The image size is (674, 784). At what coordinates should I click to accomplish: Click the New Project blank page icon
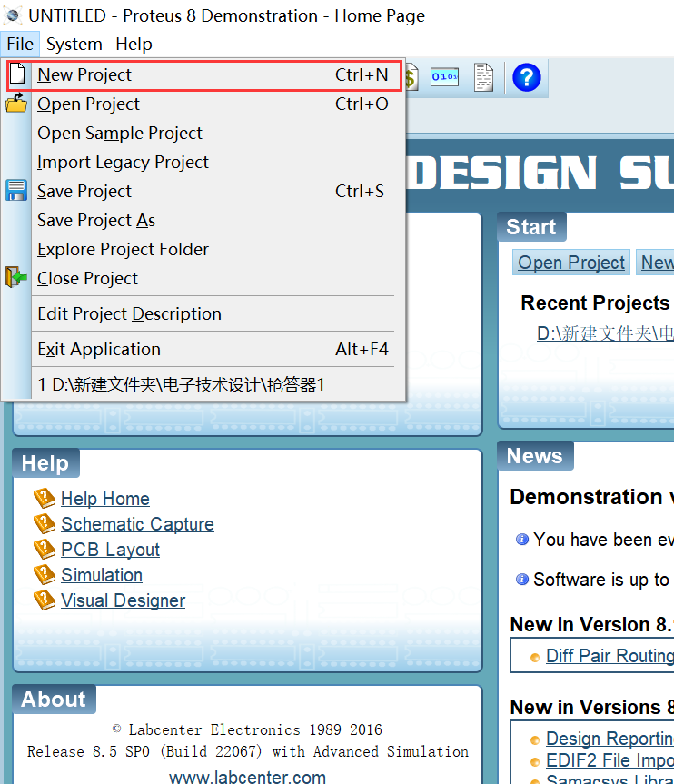(x=17, y=74)
